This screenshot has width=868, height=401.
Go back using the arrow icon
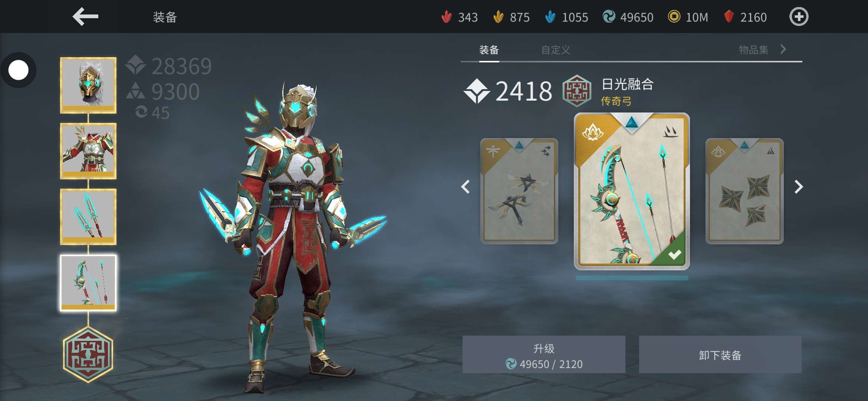(85, 17)
